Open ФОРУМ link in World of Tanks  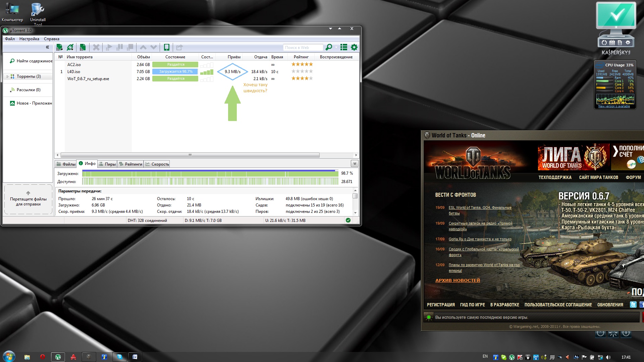point(633,177)
